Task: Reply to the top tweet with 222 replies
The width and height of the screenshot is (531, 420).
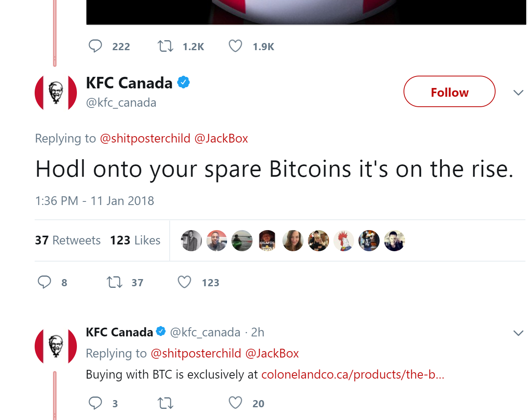Action: click(96, 46)
